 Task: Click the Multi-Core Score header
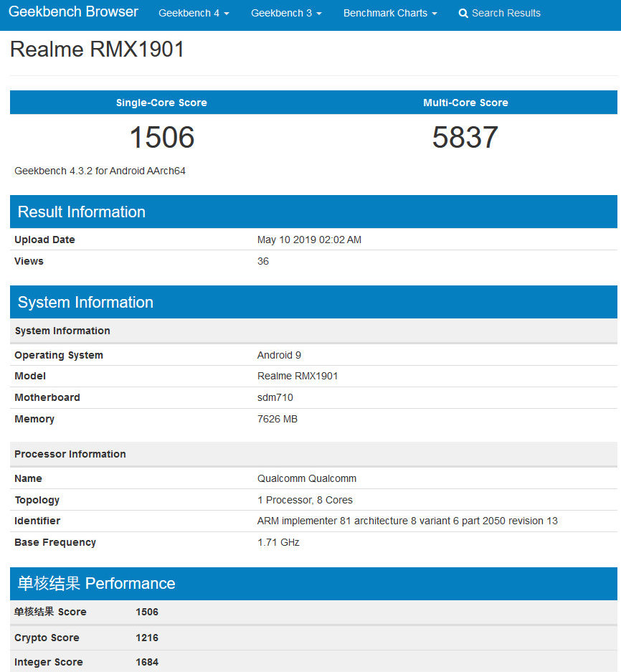pos(465,103)
